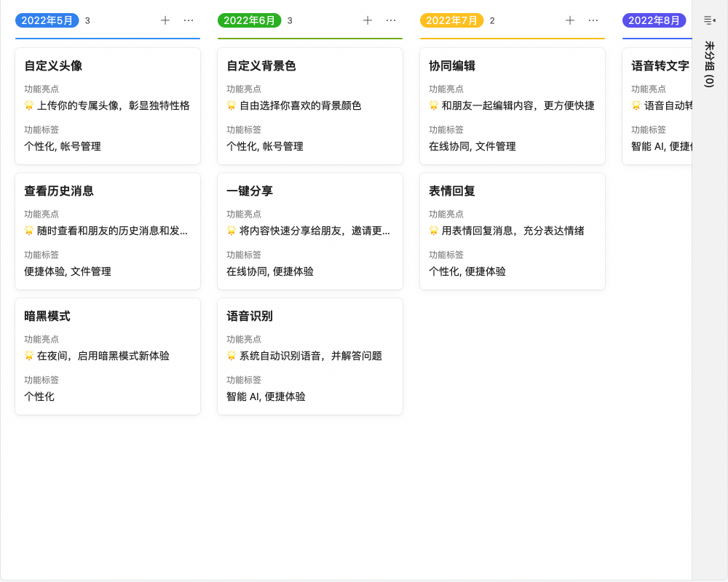728x582 pixels.
Task: Open the 协同编辑 card
Action: pos(513,105)
